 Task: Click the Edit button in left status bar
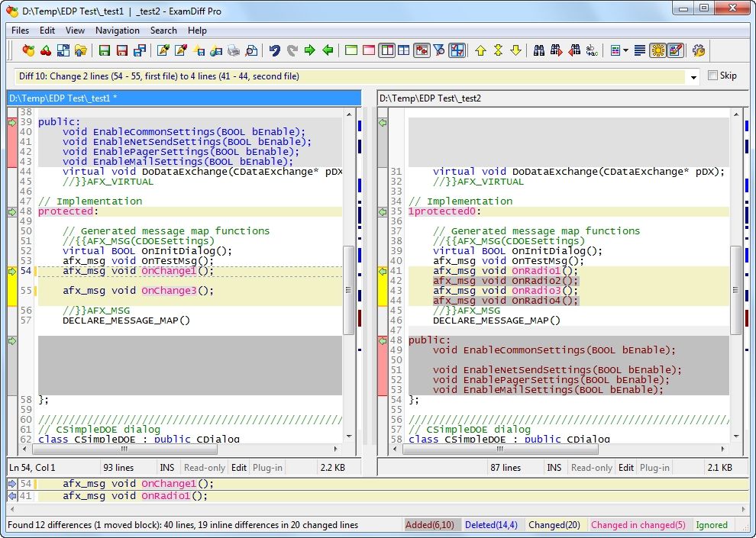[239, 468]
